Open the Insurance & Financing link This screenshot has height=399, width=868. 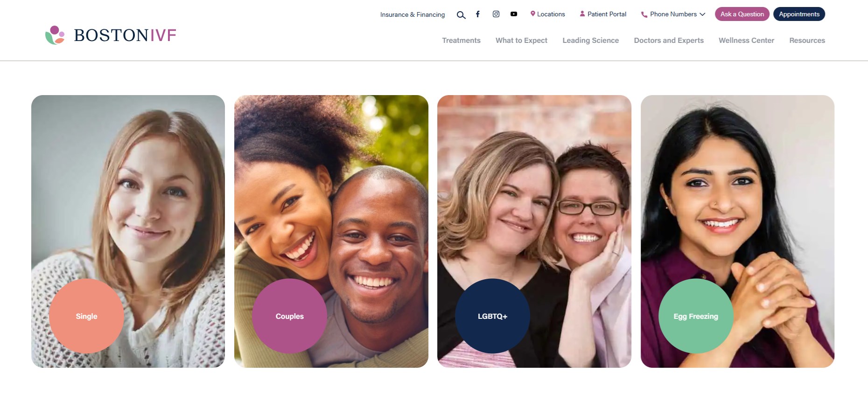click(x=413, y=14)
